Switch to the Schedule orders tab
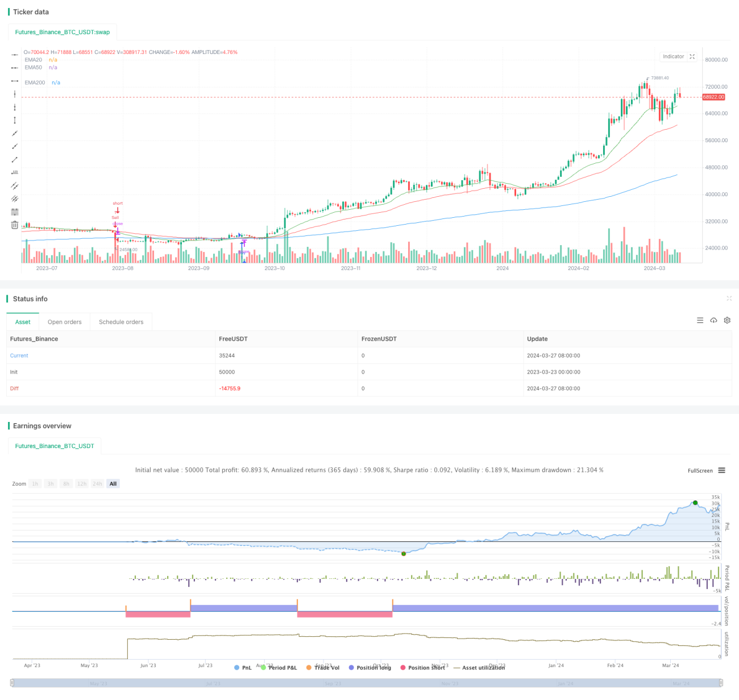The height and width of the screenshot is (700, 739). 121,322
